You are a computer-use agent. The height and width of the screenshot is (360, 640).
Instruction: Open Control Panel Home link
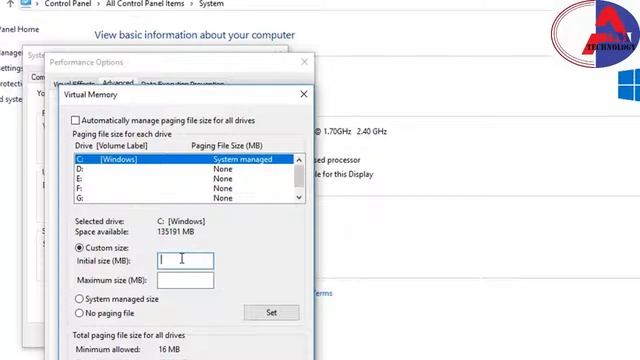pos(19,29)
